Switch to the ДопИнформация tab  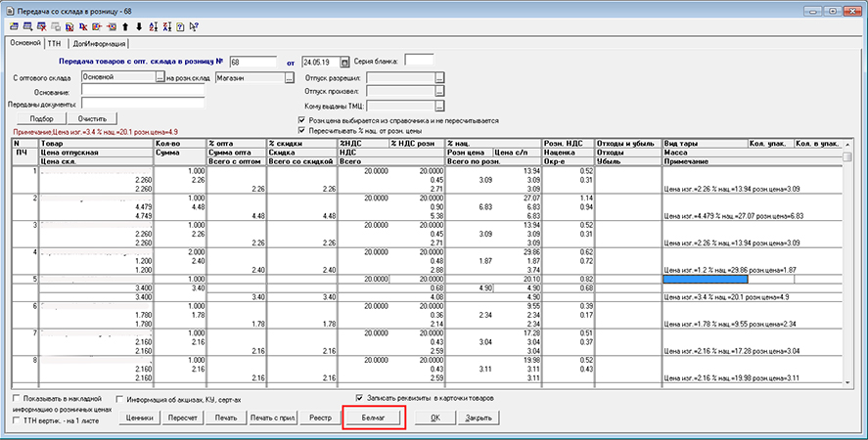click(99, 43)
